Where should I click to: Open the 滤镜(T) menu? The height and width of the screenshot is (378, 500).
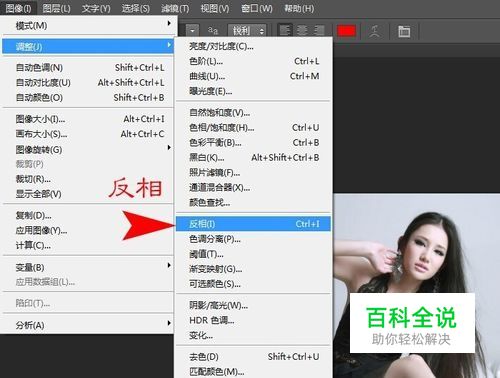[175, 8]
